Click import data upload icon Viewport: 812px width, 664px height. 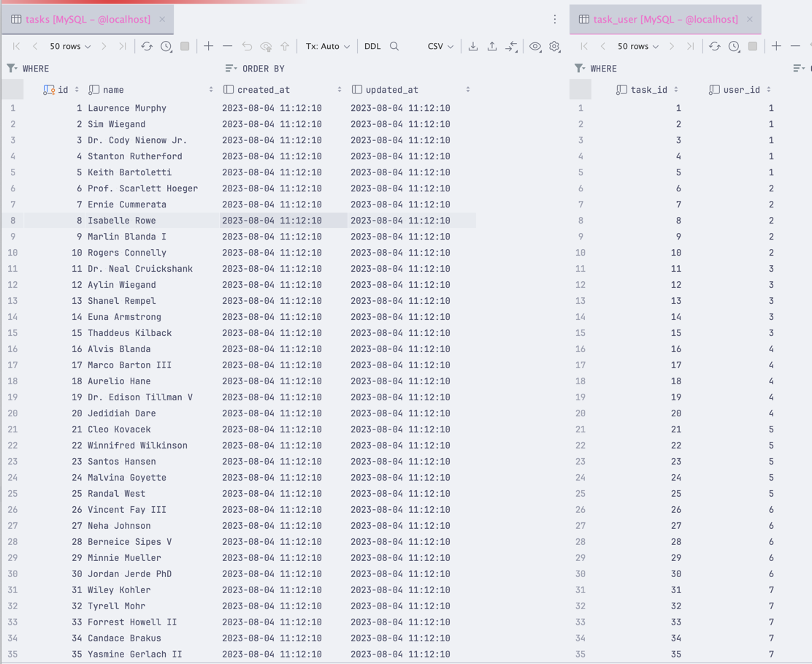pos(492,46)
